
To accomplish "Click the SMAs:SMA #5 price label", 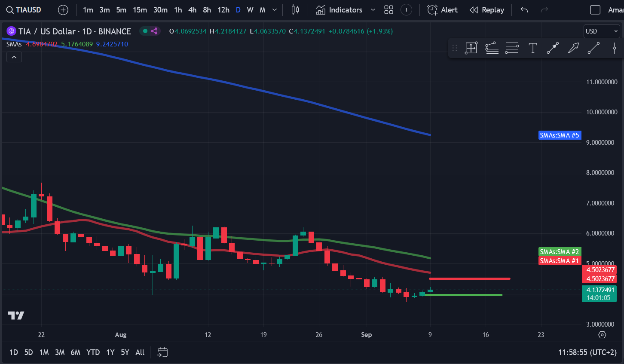I will 560,135.
